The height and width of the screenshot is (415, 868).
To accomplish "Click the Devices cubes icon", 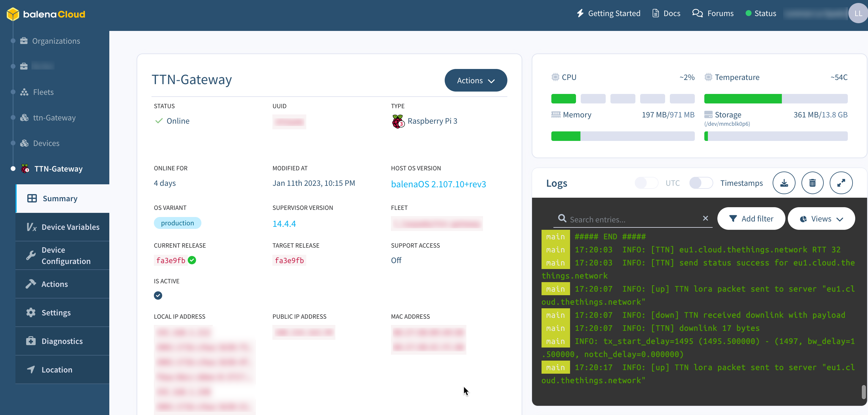I will pyautogui.click(x=24, y=143).
